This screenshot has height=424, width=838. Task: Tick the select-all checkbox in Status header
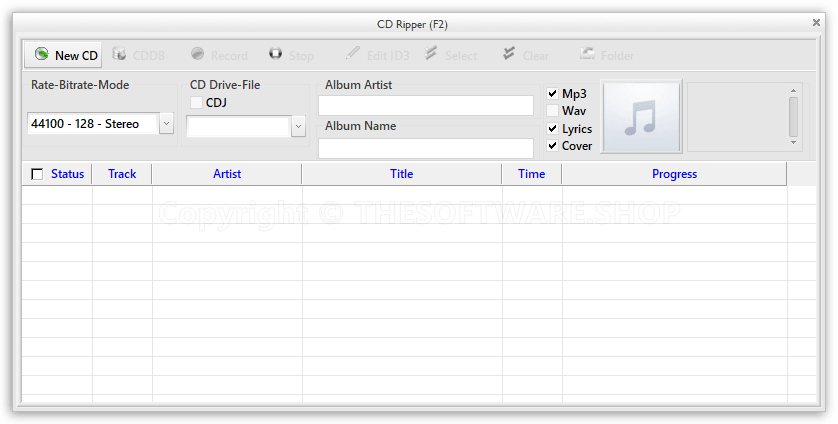pos(37,174)
